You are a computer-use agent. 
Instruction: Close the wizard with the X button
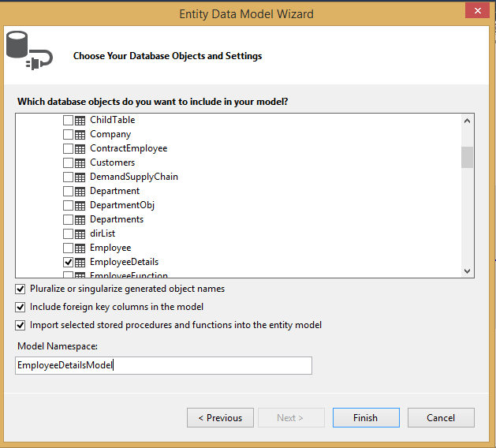pyautogui.click(x=478, y=10)
